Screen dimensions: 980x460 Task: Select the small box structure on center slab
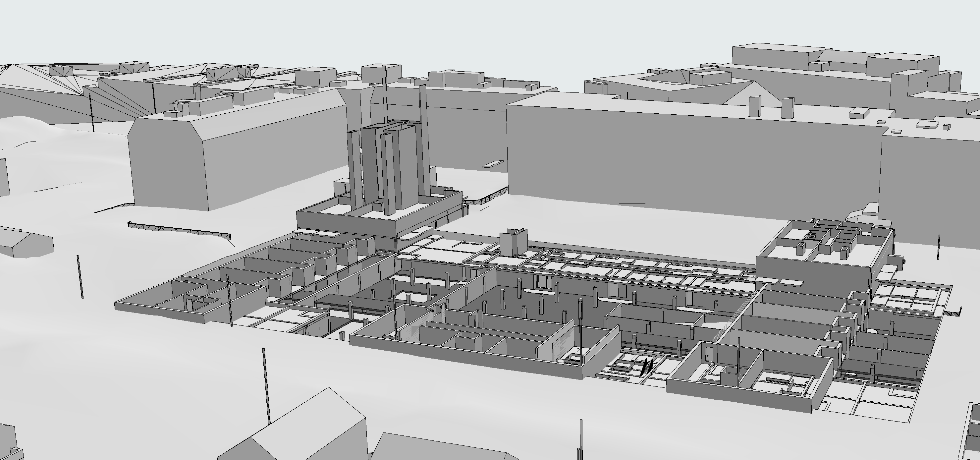(513, 242)
